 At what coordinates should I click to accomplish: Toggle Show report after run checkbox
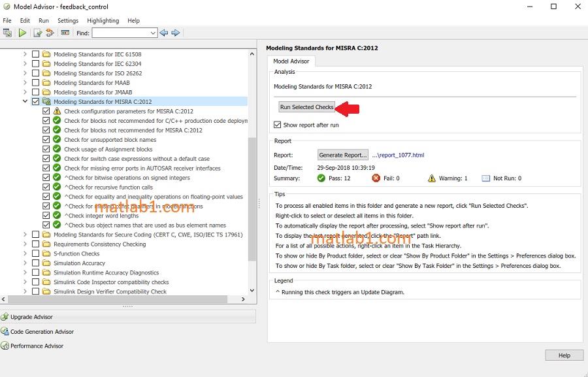click(x=278, y=125)
